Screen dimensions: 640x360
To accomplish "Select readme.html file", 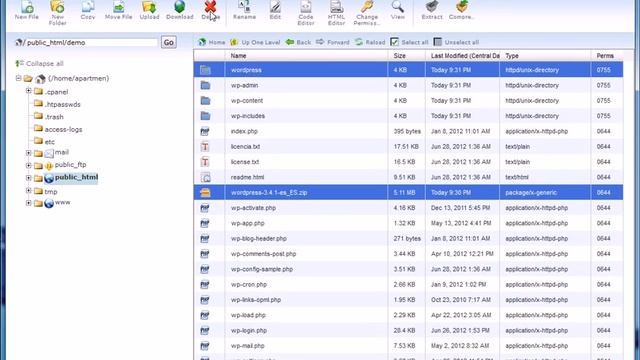I will click(408, 177).
